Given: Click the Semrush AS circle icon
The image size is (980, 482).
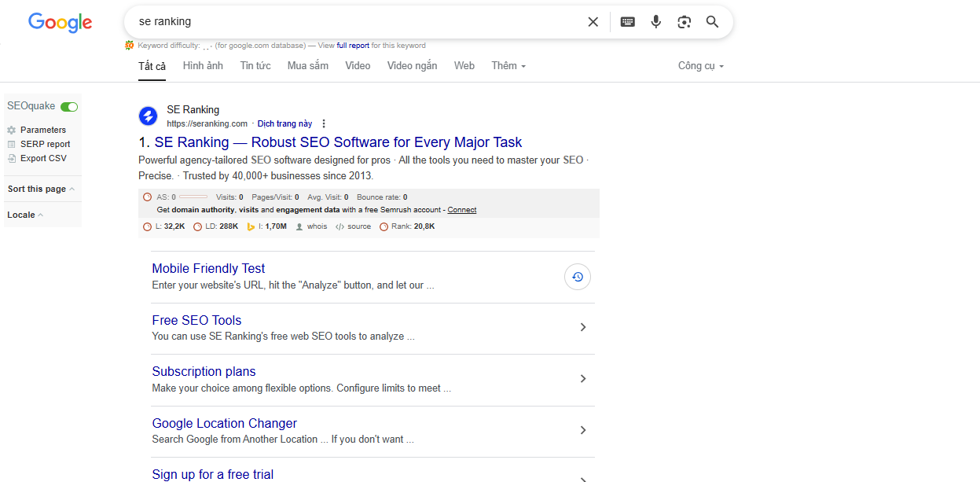Looking at the screenshot, I should [147, 197].
